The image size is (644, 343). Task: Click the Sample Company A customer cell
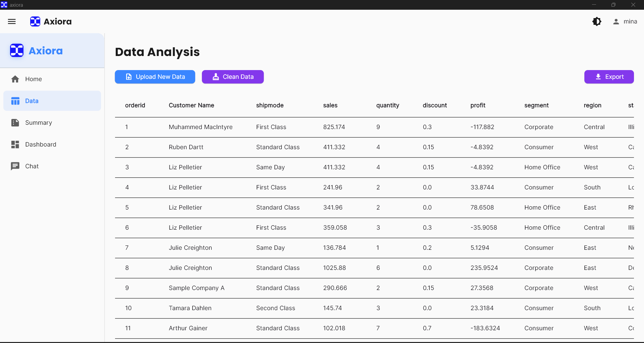point(197,288)
